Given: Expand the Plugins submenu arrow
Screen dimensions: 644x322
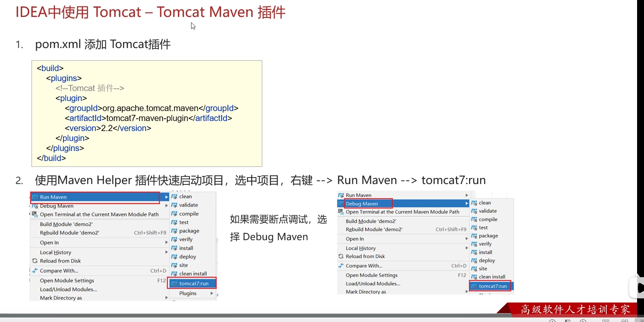Looking at the screenshot, I should pyautogui.click(x=211, y=293).
